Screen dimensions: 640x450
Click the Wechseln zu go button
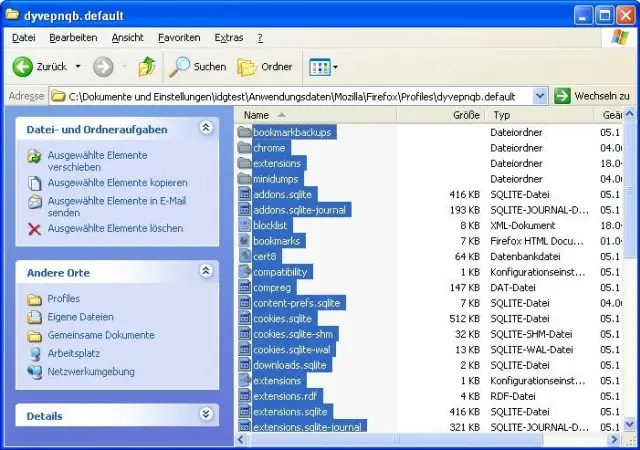click(x=591, y=96)
